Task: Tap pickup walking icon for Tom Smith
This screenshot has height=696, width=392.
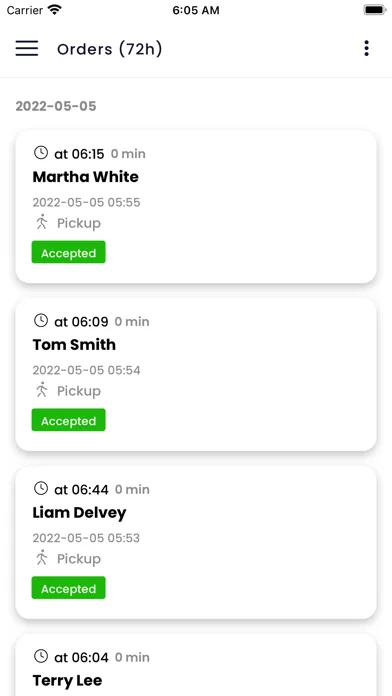Action: click(42, 390)
